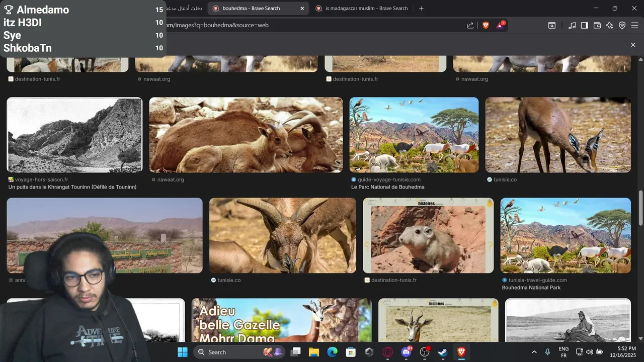Click guide-voyage-tunisie.com source link
Image resolution: width=644 pixels, height=362 pixels.
(389, 179)
